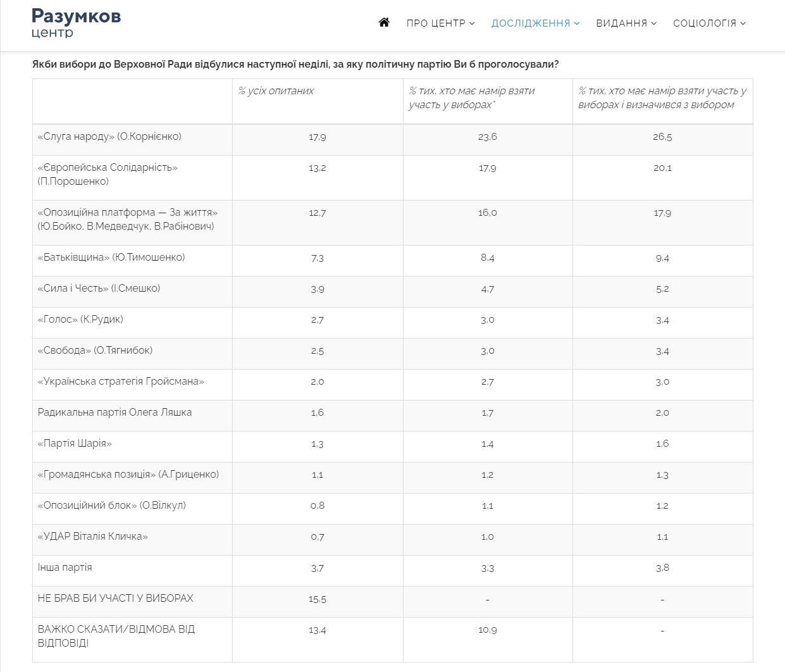The height and width of the screenshot is (672, 785).
Task: Click the «% усіх опитаних» column header
Action: [276, 91]
